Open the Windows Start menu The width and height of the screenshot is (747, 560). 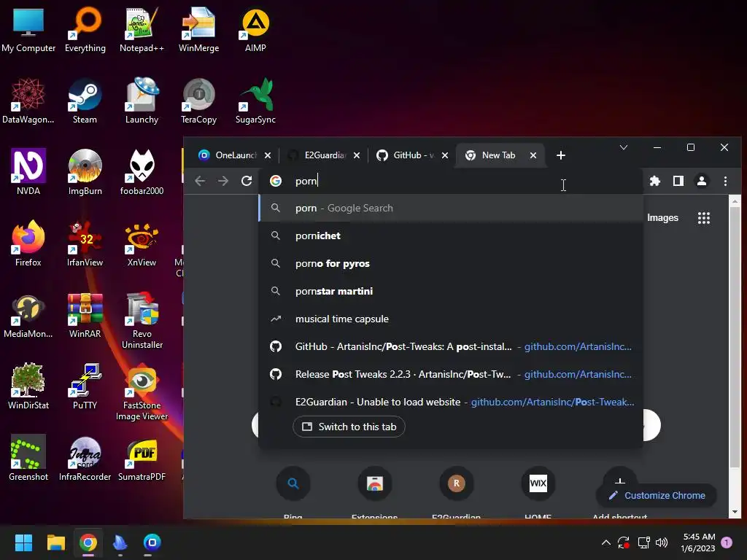[23, 542]
